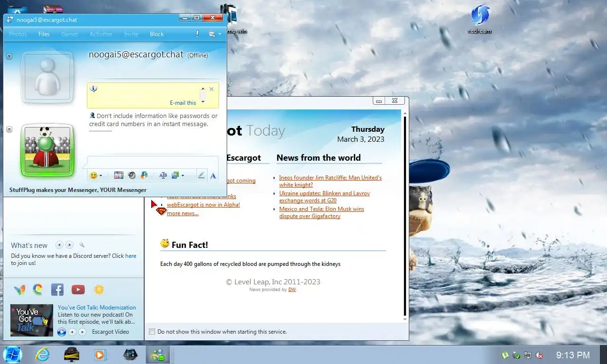Click the chat message input field
Screen dimensions: 607x364
[152, 163]
